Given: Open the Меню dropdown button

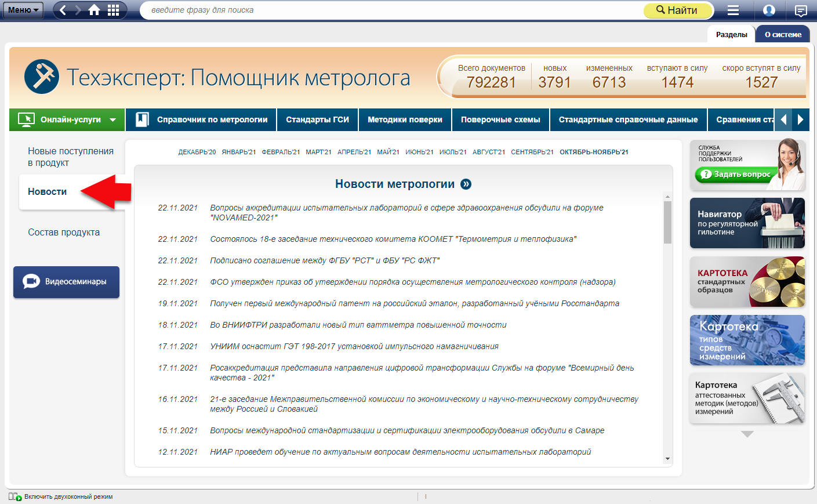Looking at the screenshot, I should tap(23, 10).
